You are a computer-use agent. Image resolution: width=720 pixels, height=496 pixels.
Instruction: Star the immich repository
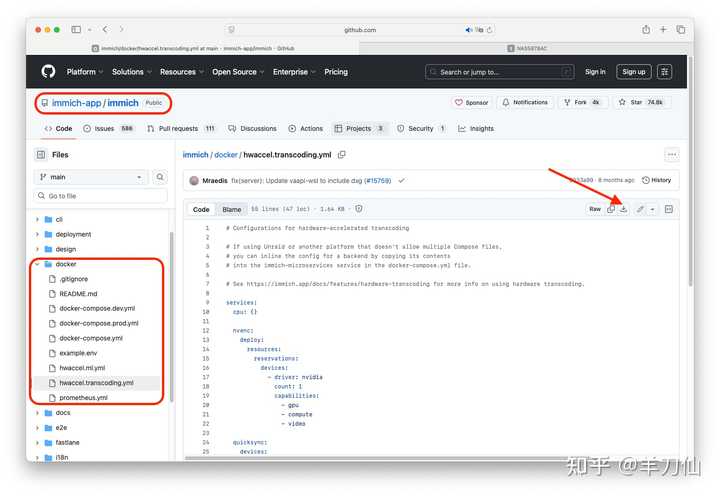(642, 102)
